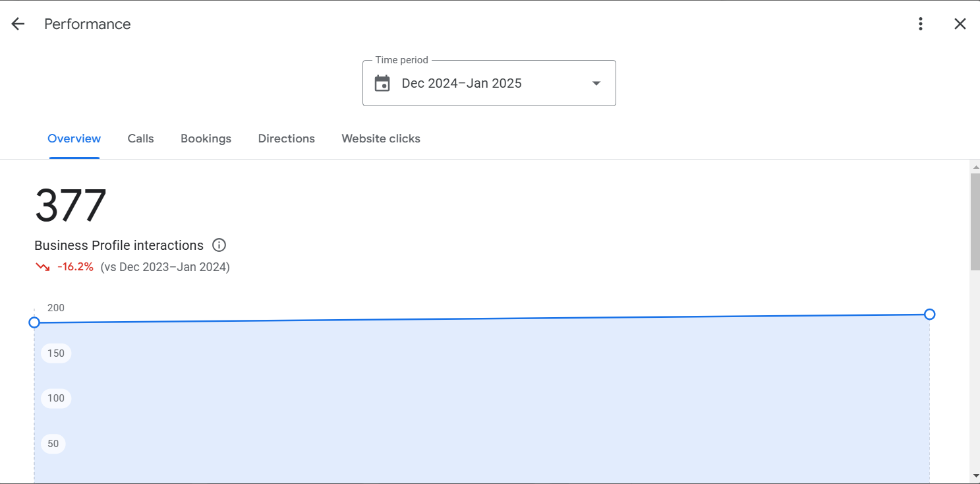Open the three-dot more options menu

point(921,24)
